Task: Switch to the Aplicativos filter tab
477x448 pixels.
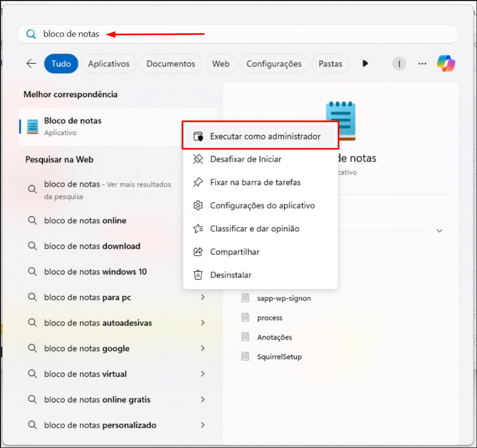Action: point(109,64)
